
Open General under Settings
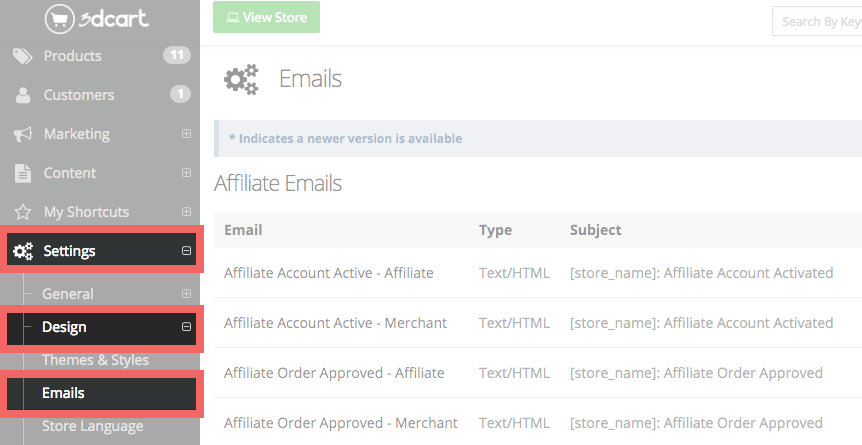68,294
